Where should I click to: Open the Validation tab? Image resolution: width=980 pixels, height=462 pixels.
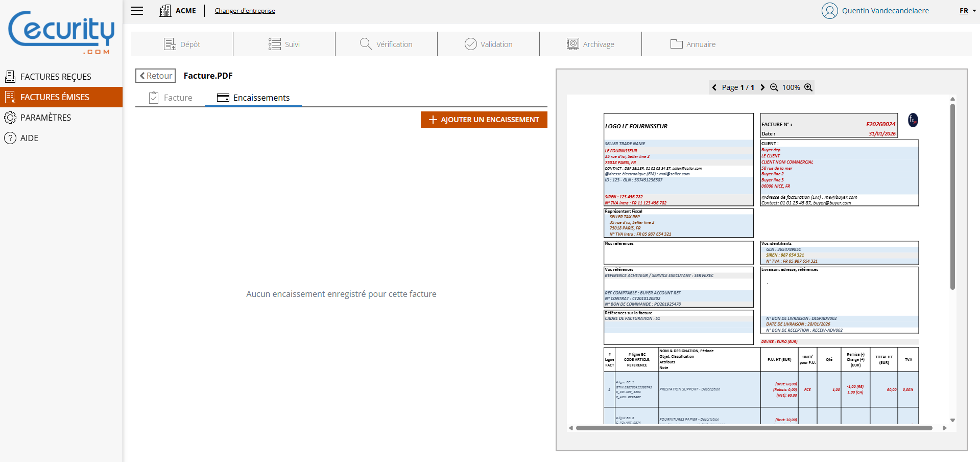pos(488,44)
